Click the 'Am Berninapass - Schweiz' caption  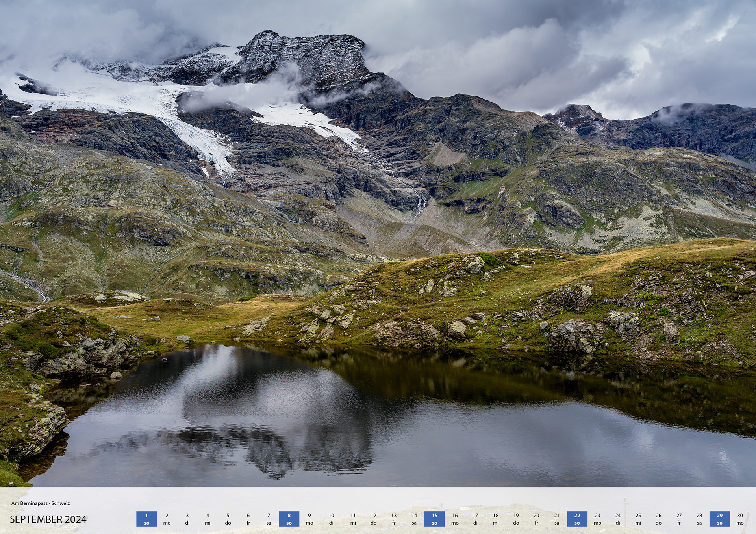41,503
